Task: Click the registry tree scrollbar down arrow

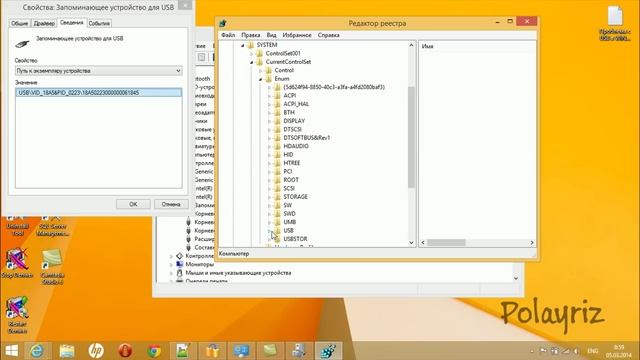Action: (x=411, y=242)
